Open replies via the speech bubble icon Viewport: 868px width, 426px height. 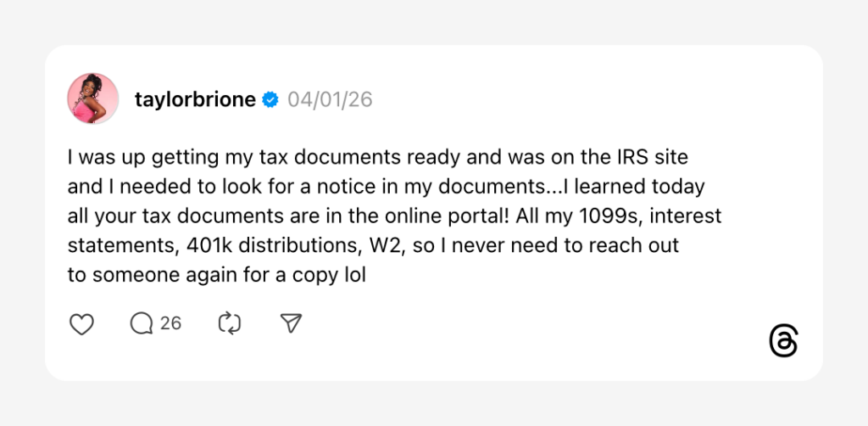pyautogui.click(x=142, y=323)
